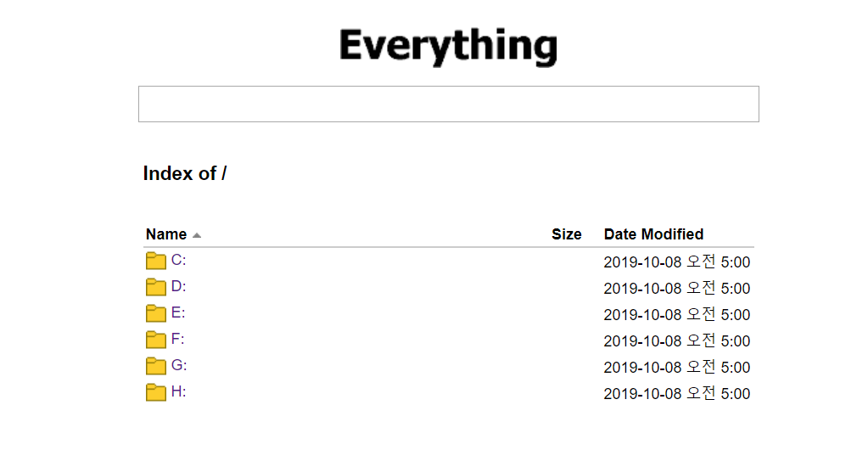Open the C: drive link

click(x=178, y=260)
